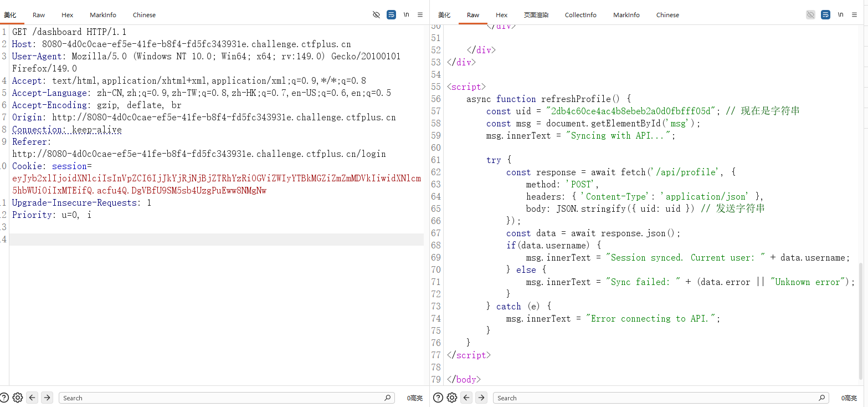The image size is (868, 407).
Task: Toggle hidden characters icon in response pane
Action: pos(811,15)
